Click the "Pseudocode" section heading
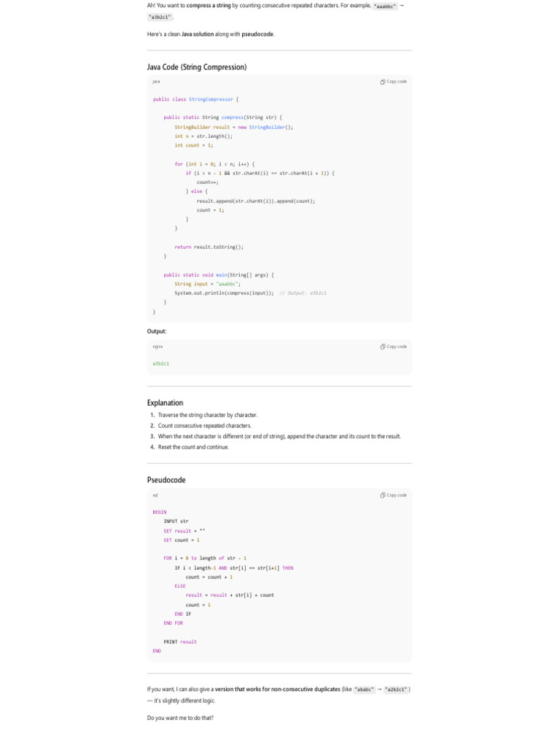Screen dimensions: 560x747 click(x=166, y=480)
